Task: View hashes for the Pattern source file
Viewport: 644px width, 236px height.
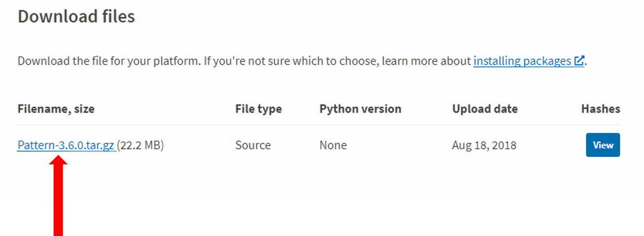Action: pyautogui.click(x=603, y=145)
